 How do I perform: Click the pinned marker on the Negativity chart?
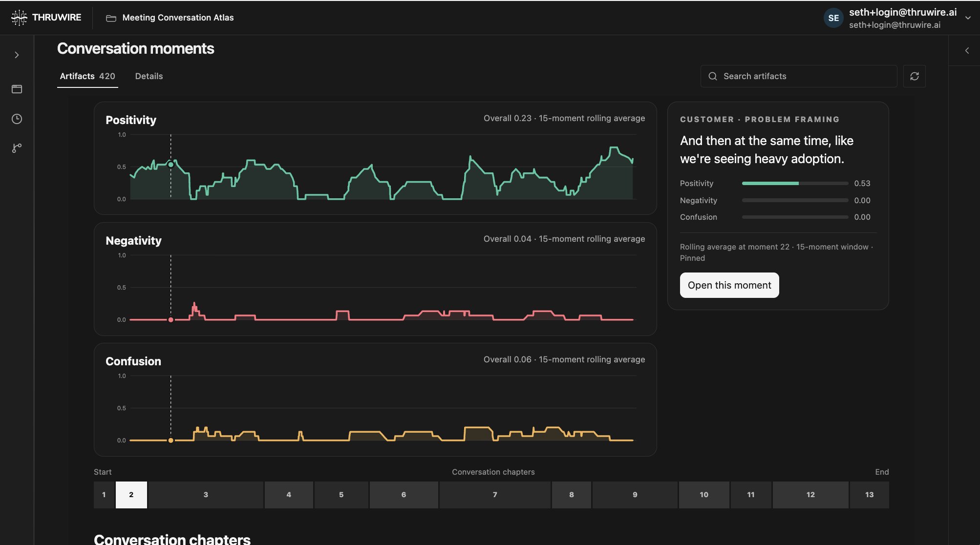pyautogui.click(x=170, y=320)
